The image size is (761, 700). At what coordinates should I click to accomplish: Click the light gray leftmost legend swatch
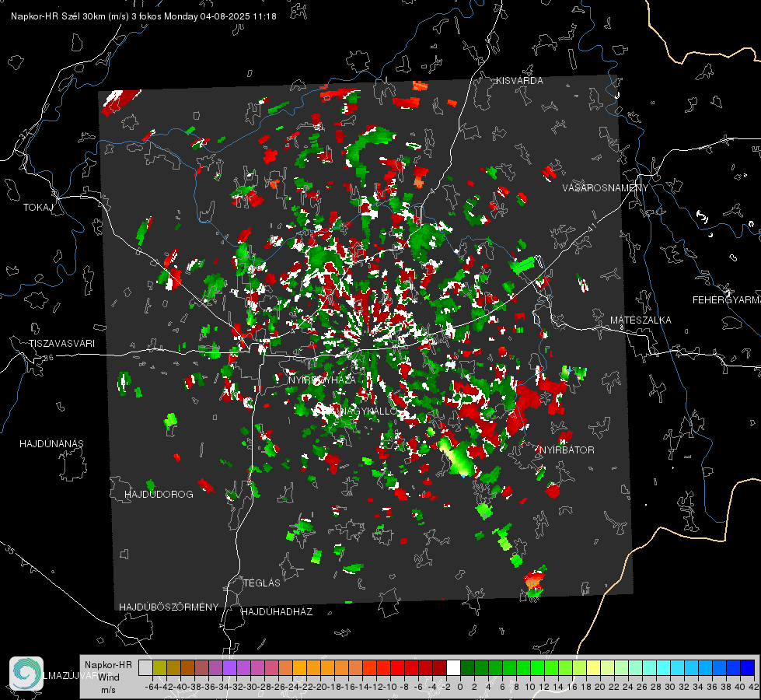click(145, 667)
